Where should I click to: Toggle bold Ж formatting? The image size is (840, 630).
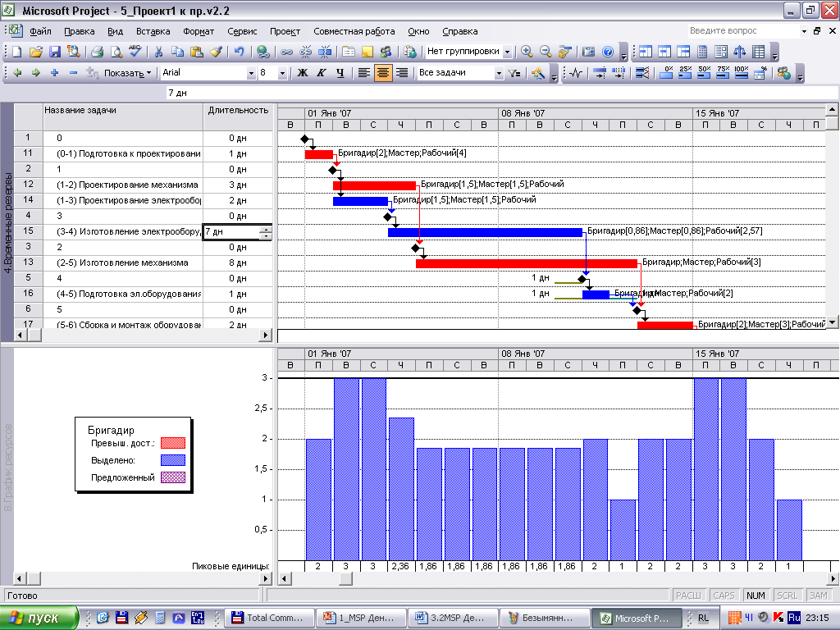tap(302, 73)
